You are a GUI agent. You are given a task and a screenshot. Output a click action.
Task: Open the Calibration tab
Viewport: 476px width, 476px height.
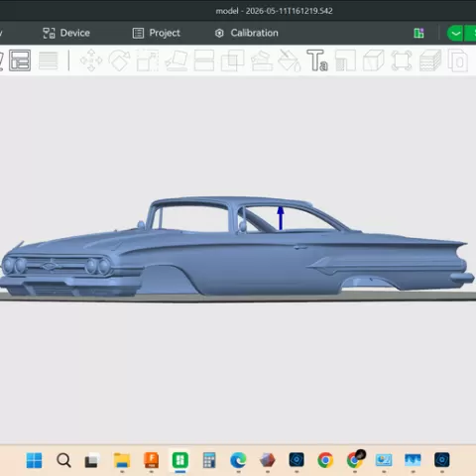point(247,33)
